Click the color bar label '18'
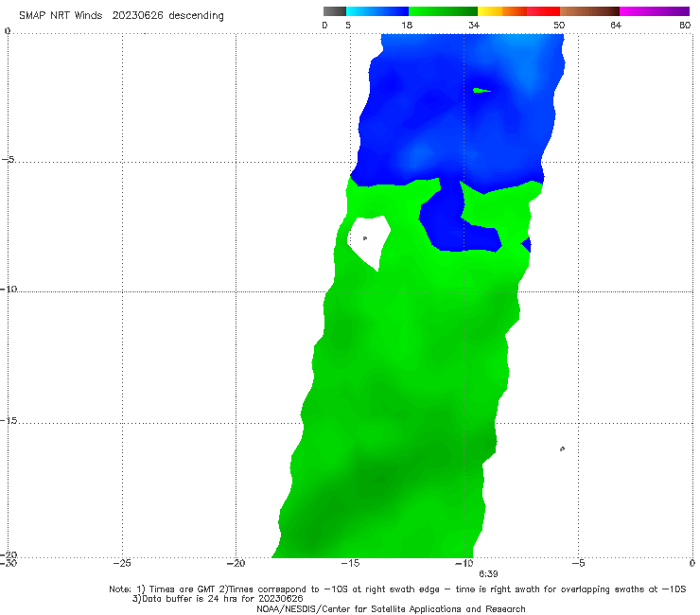 pyautogui.click(x=407, y=25)
